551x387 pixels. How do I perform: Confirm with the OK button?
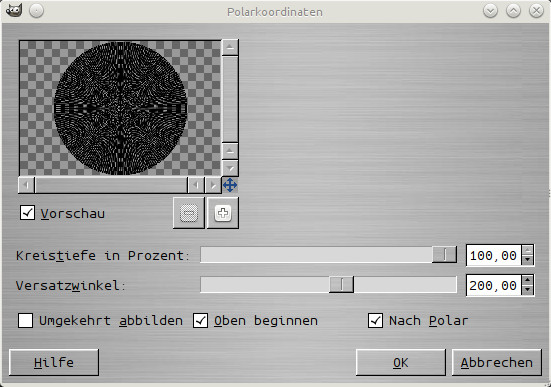click(401, 362)
